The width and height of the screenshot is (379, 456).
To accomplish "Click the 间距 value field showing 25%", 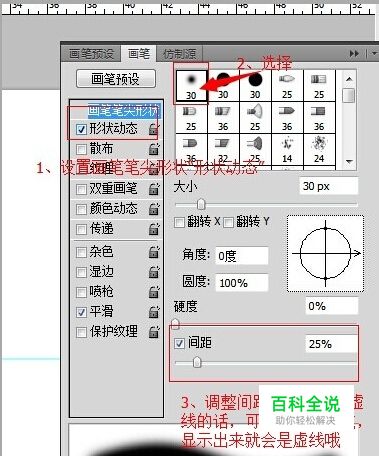I will (331, 344).
